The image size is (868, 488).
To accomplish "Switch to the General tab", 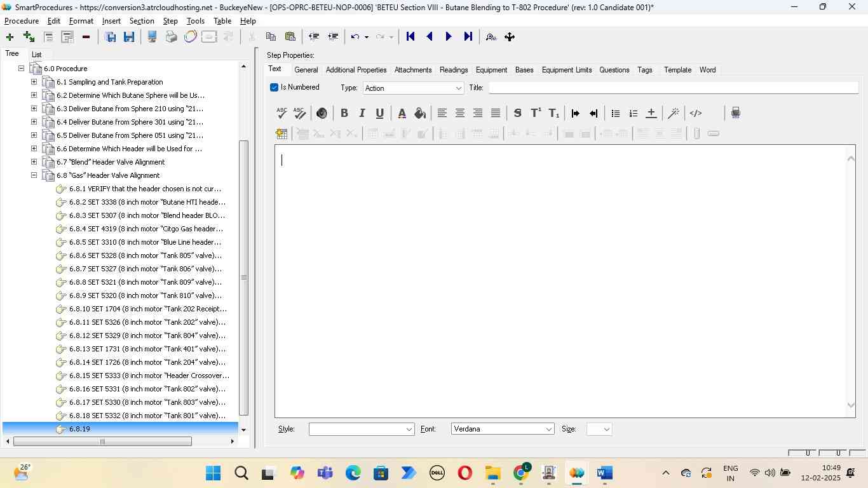I will (x=306, y=70).
